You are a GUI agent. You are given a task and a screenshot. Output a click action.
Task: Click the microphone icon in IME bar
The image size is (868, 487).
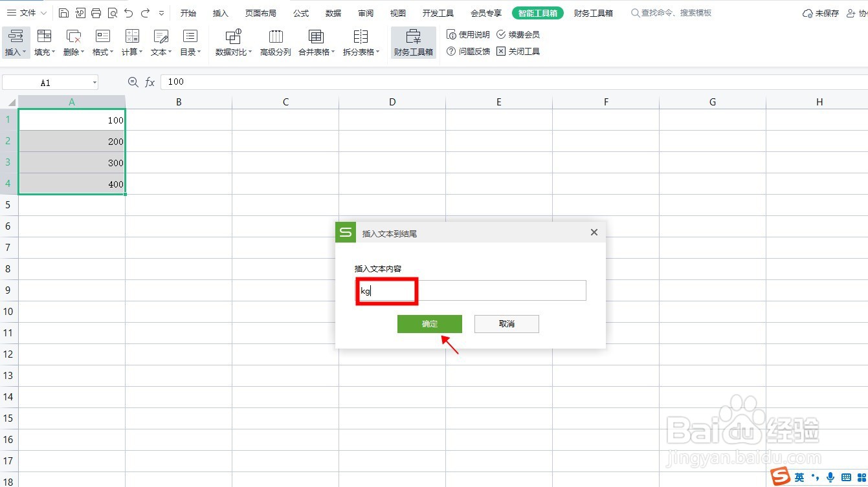point(830,477)
